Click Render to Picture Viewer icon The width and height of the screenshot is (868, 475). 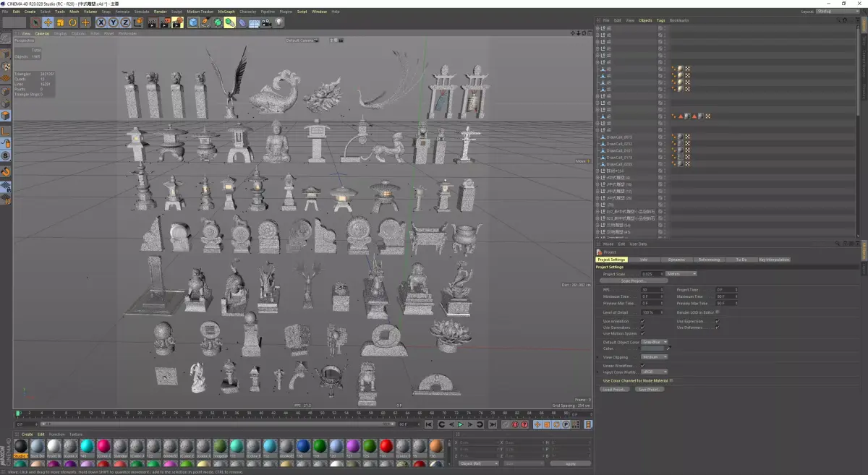[x=164, y=22]
